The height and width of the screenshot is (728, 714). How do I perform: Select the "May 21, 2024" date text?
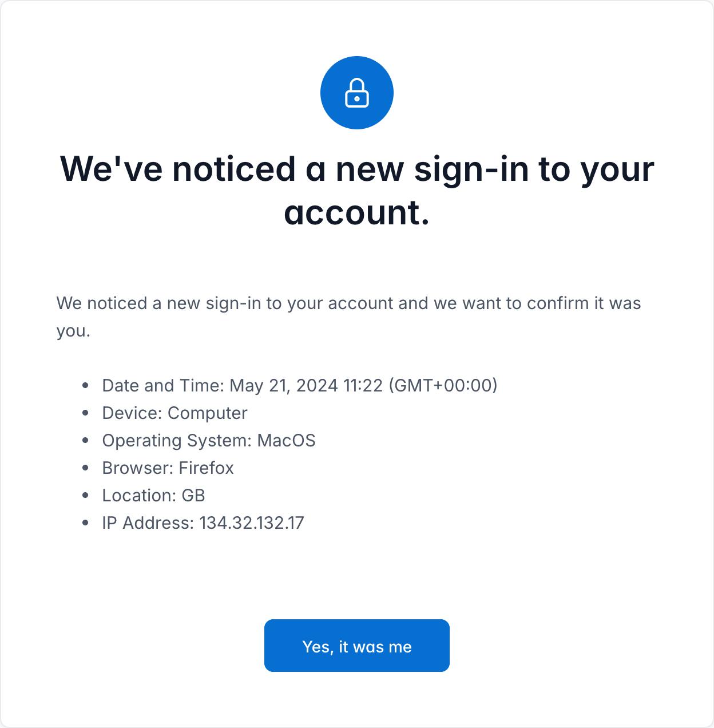coord(283,386)
